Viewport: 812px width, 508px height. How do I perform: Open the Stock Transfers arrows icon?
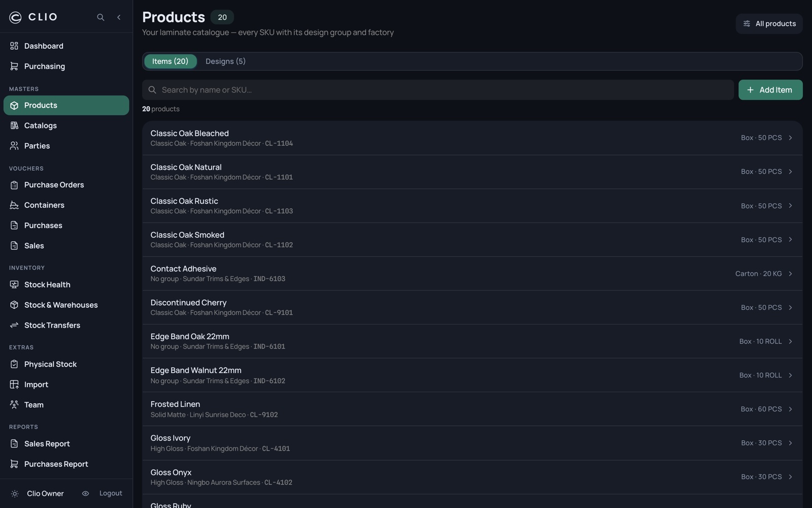[14, 326]
